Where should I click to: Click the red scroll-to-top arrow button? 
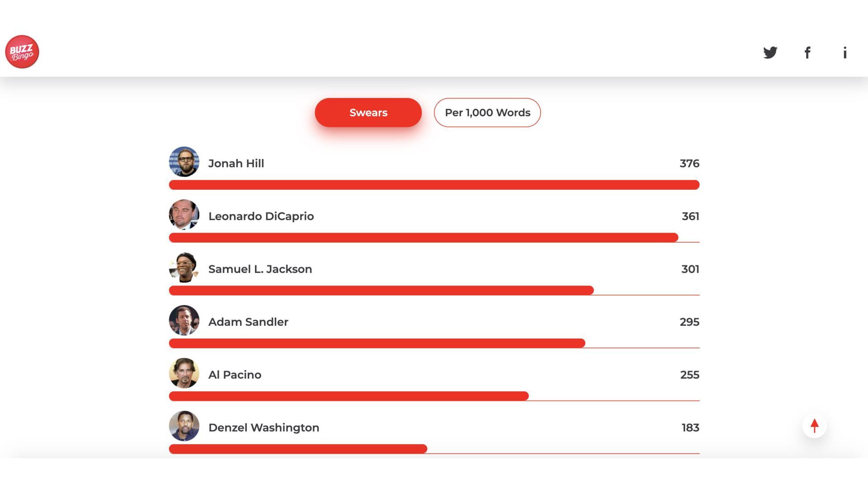(x=815, y=426)
